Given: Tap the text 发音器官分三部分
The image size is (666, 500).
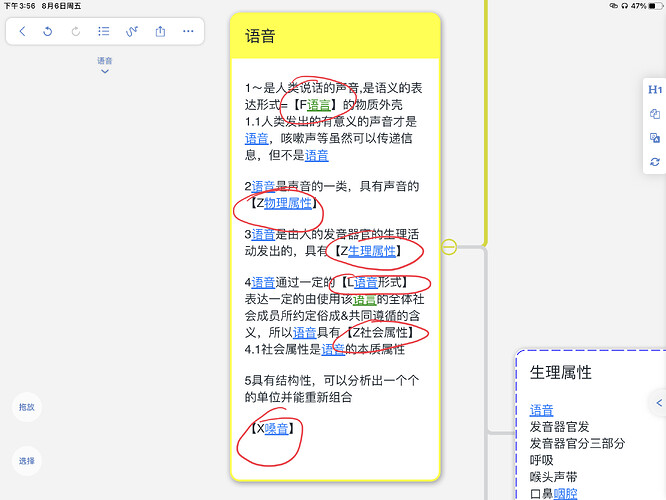Looking at the screenshot, I should 577,444.
